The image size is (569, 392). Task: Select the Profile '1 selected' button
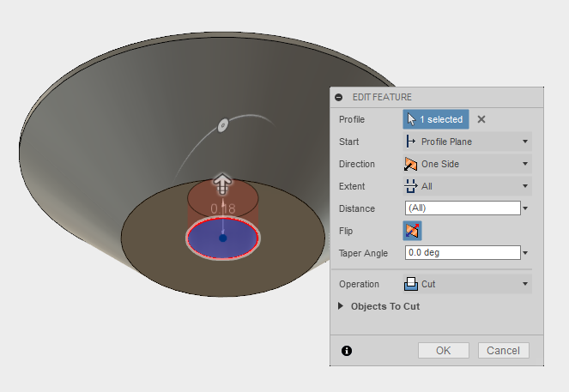436,119
